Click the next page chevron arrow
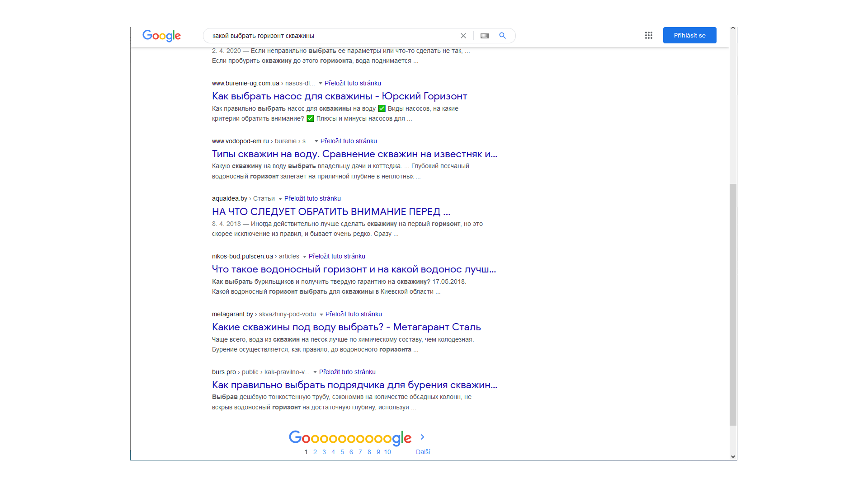 [422, 437]
